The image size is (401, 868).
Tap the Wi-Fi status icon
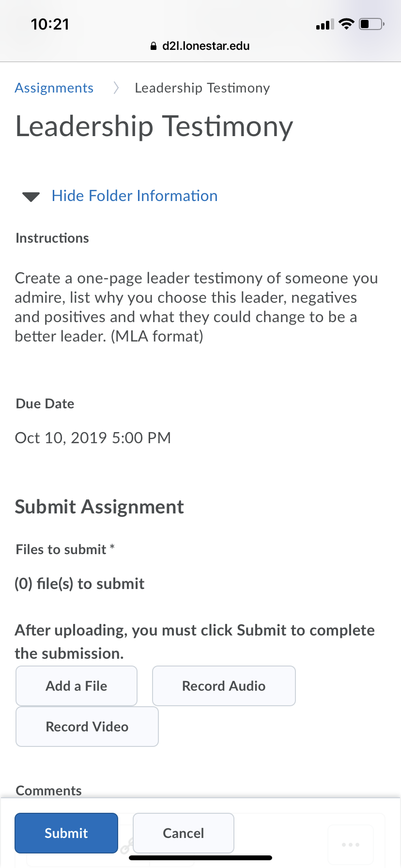(x=346, y=24)
